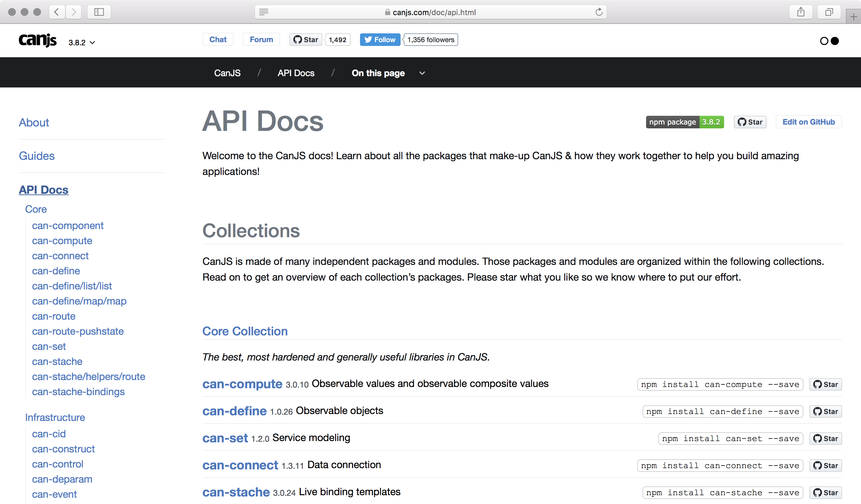861x504 pixels.
Task: Open can-compute package heading link
Action: point(242,384)
